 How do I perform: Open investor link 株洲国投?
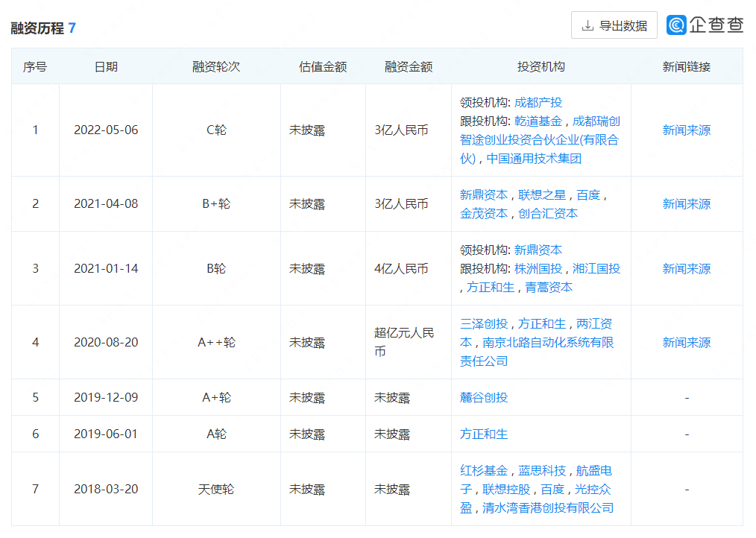[538, 268]
